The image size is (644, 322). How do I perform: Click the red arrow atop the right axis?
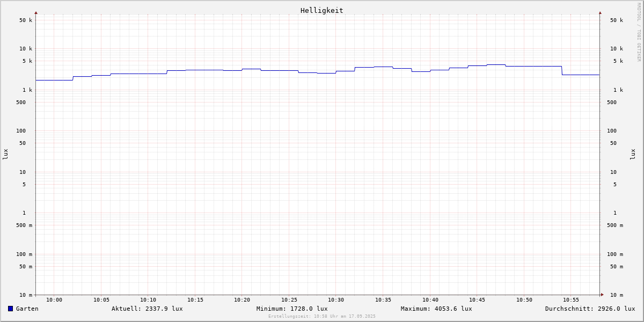pos(600,12)
